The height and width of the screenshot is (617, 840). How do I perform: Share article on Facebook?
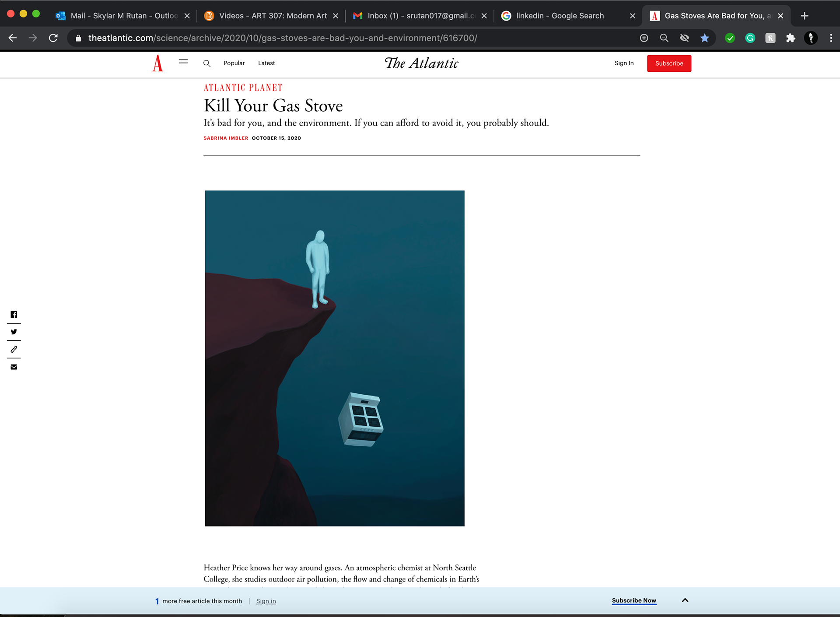tap(14, 315)
